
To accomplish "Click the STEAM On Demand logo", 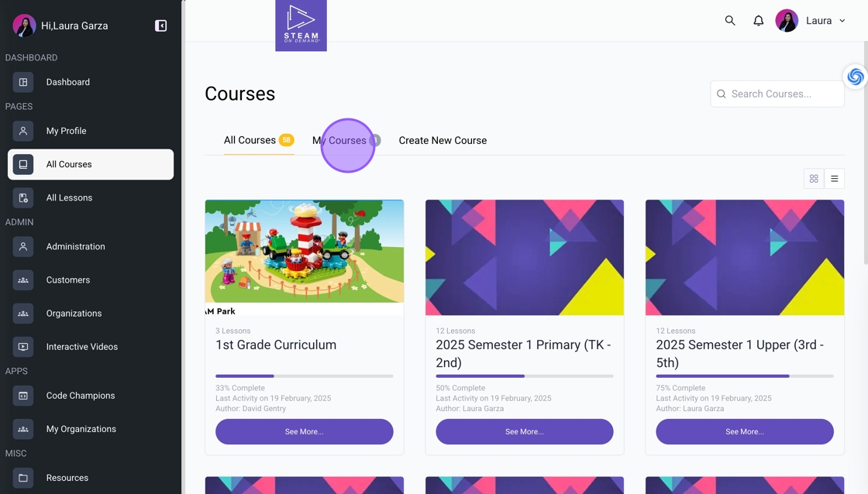I will [301, 26].
